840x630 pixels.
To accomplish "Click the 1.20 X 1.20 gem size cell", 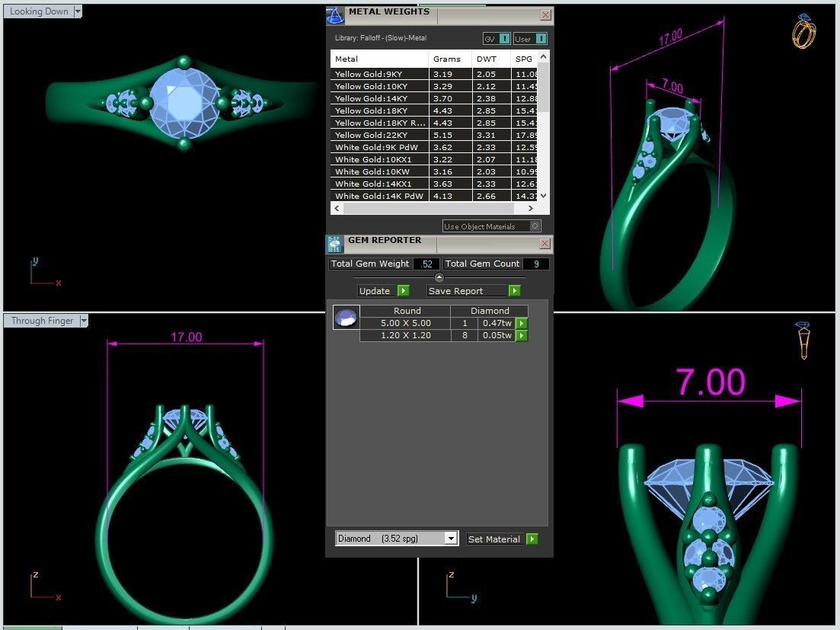I will (406, 335).
